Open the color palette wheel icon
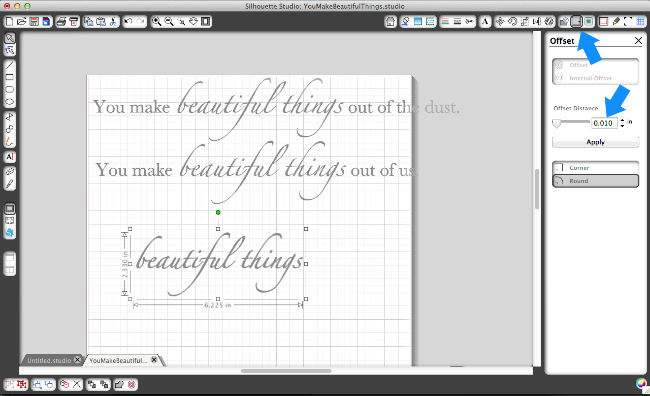This screenshot has height=396, width=650. (641, 384)
